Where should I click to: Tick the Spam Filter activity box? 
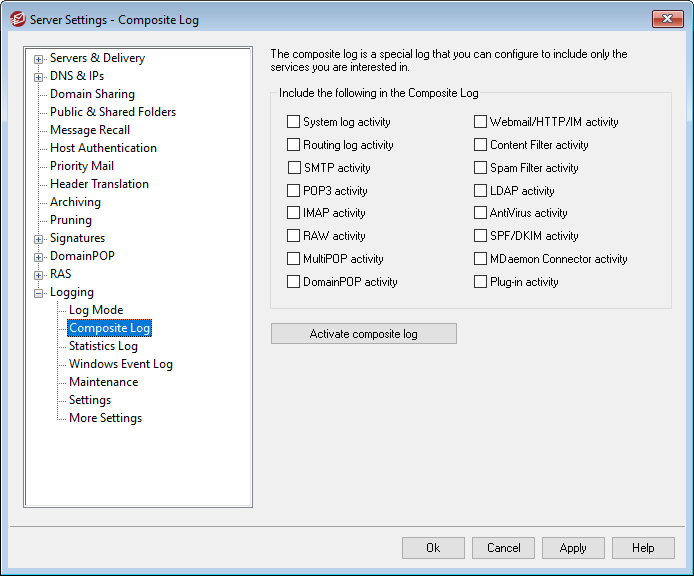[480, 168]
